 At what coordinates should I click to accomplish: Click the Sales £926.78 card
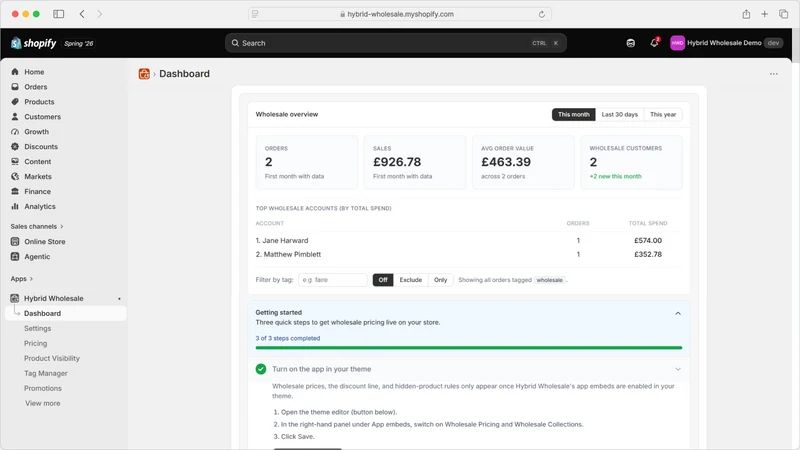click(414, 162)
